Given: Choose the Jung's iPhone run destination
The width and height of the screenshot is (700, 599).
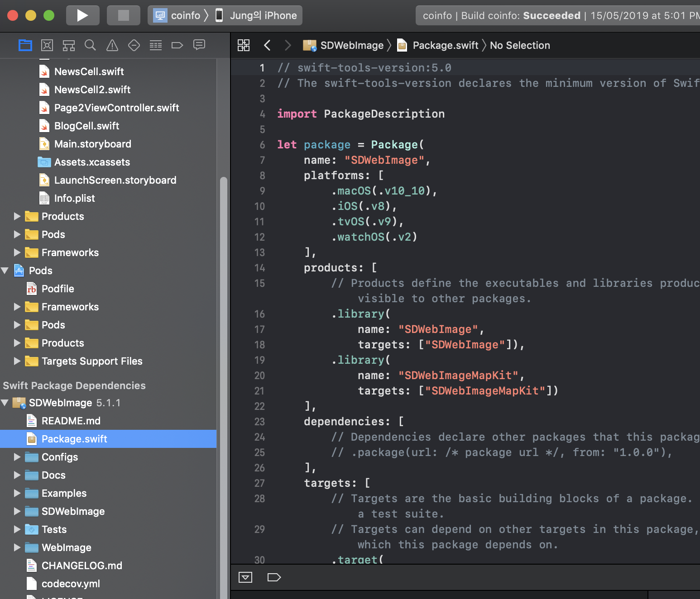Looking at the screenshot, I should (x=256, y=15).
